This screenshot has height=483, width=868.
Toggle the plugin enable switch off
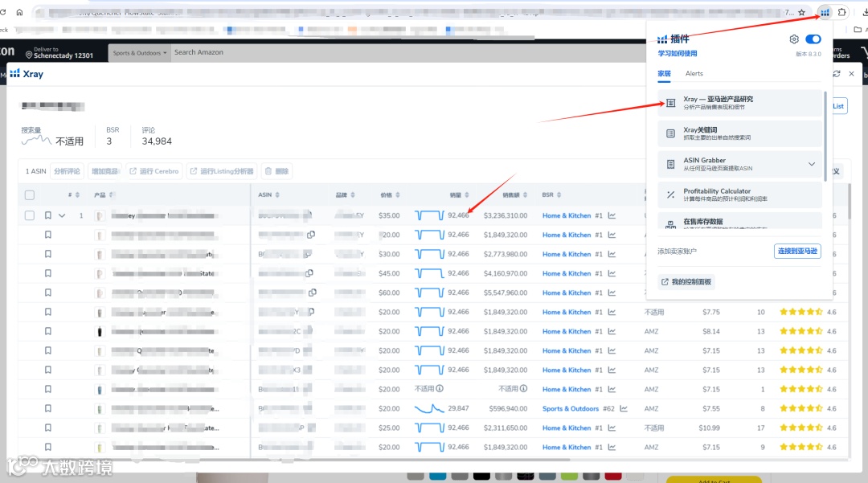click(813, 39)
